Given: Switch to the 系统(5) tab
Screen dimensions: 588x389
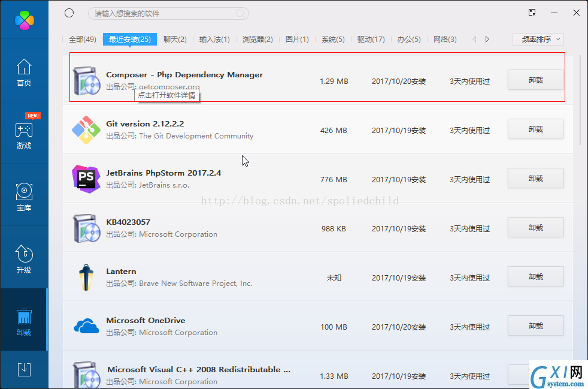Looking at the screenshot, I should (333, 40).
